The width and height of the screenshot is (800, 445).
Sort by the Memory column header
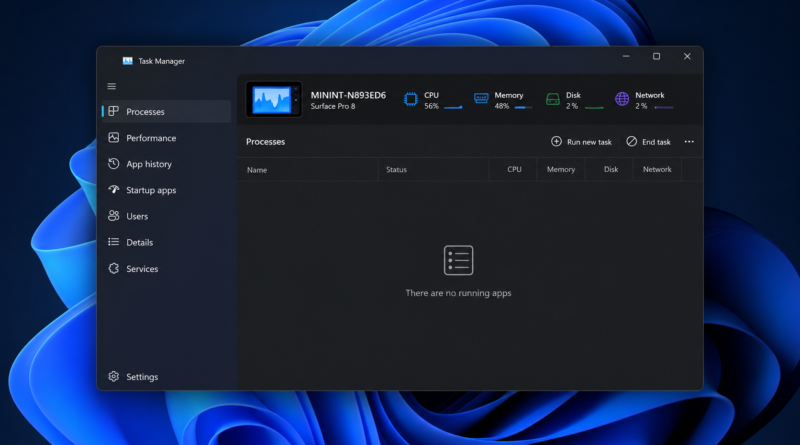(561, 169)
